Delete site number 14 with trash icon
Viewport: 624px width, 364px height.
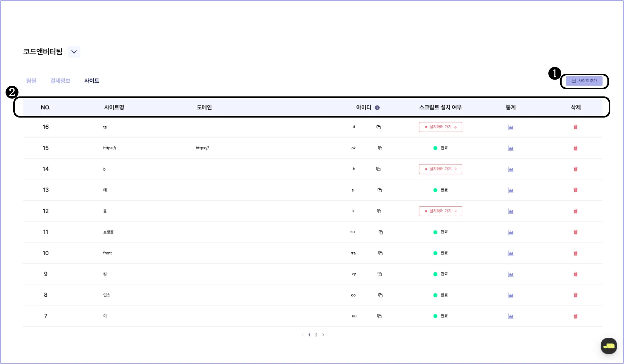[x=575, y=169]
